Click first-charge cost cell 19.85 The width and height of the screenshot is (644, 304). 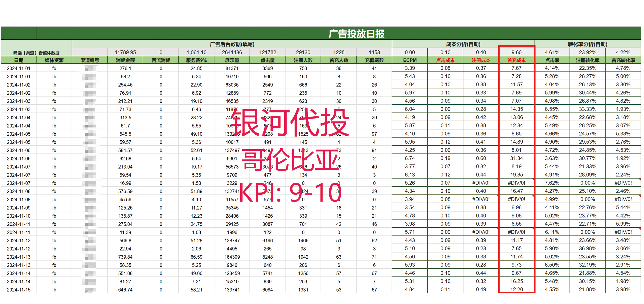coord(516,175)
